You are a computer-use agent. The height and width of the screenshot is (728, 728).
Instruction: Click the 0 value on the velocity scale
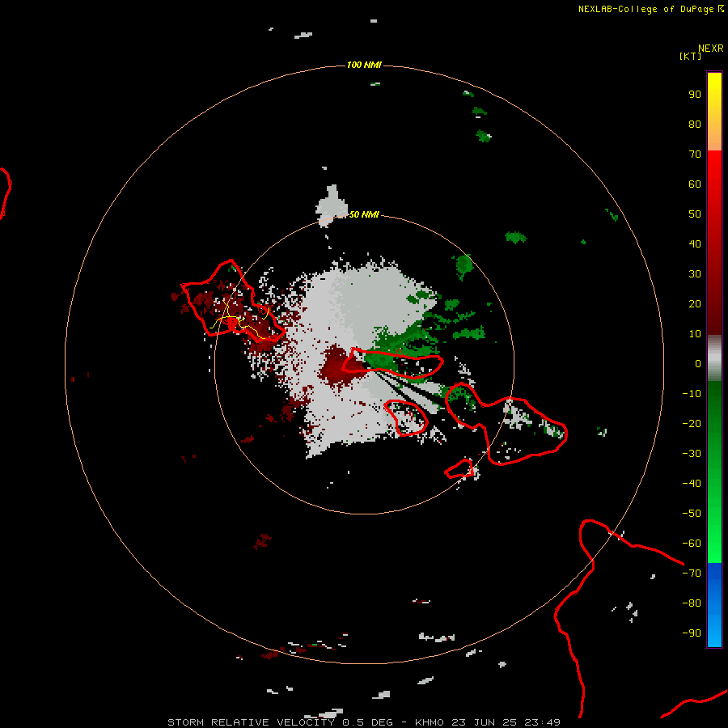coord(698,364)
